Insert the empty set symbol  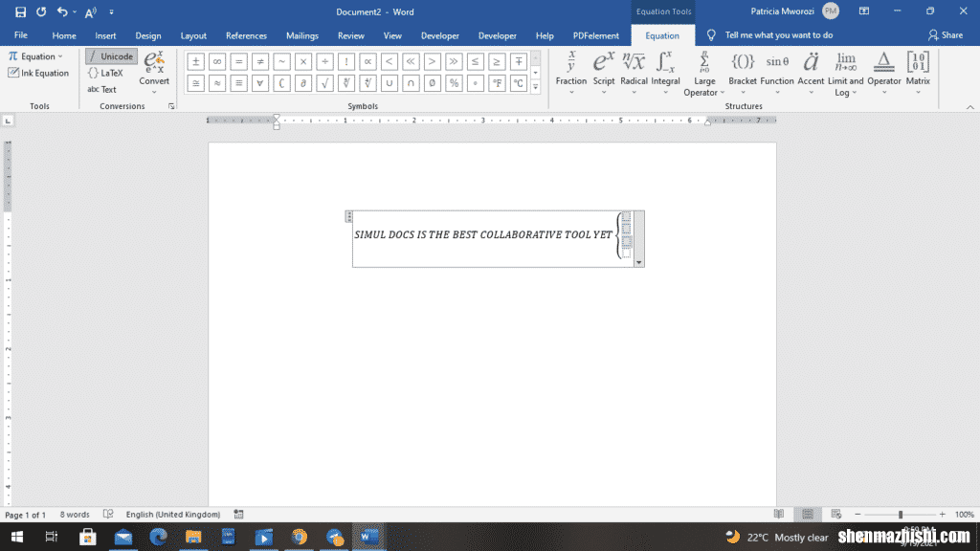(x=432, y=83)
